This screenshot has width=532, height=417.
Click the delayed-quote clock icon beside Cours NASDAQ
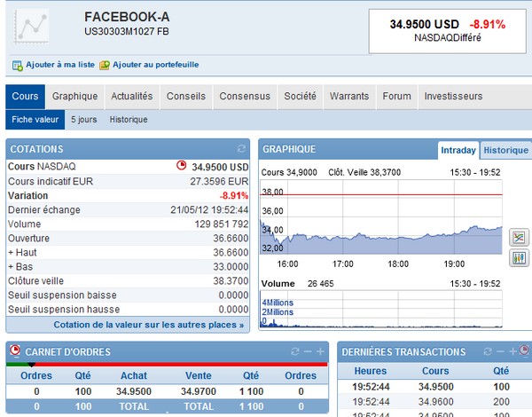(x=182, y=165)
